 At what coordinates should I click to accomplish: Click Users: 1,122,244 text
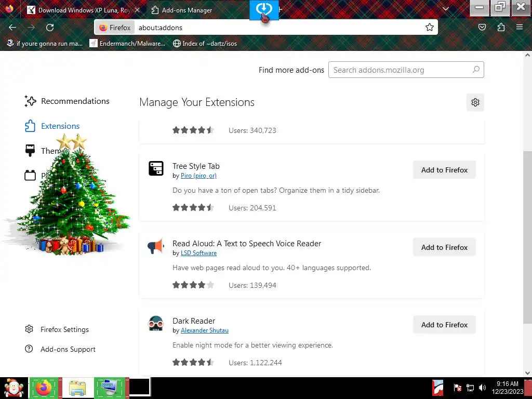click(x=255, y=363)
